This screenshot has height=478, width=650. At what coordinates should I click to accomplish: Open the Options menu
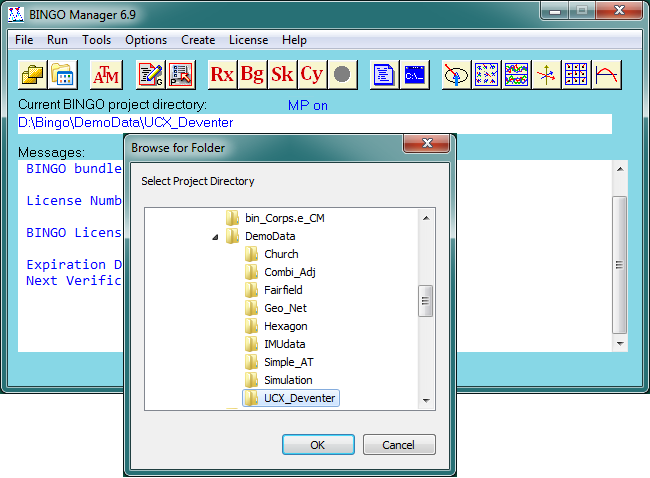(146, 40)
